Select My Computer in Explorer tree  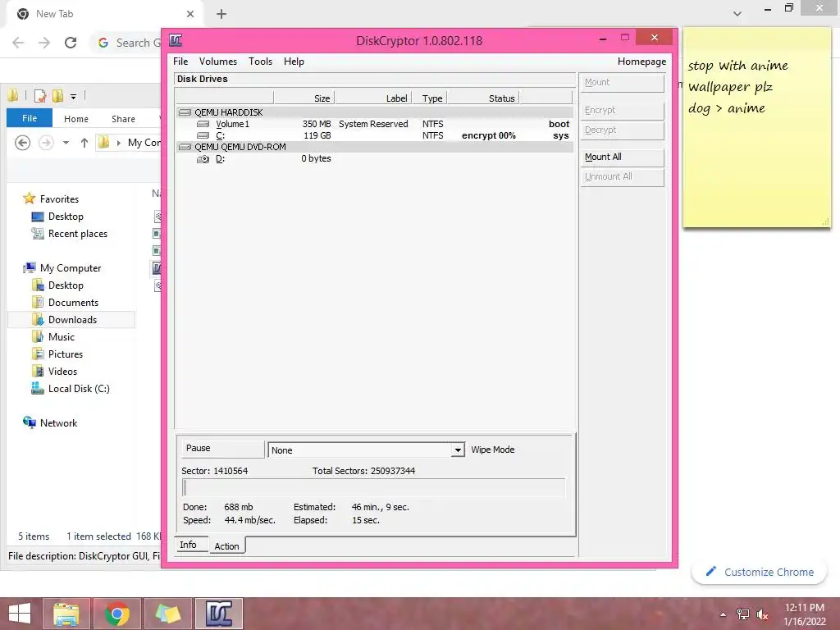[x=71, y=268]
